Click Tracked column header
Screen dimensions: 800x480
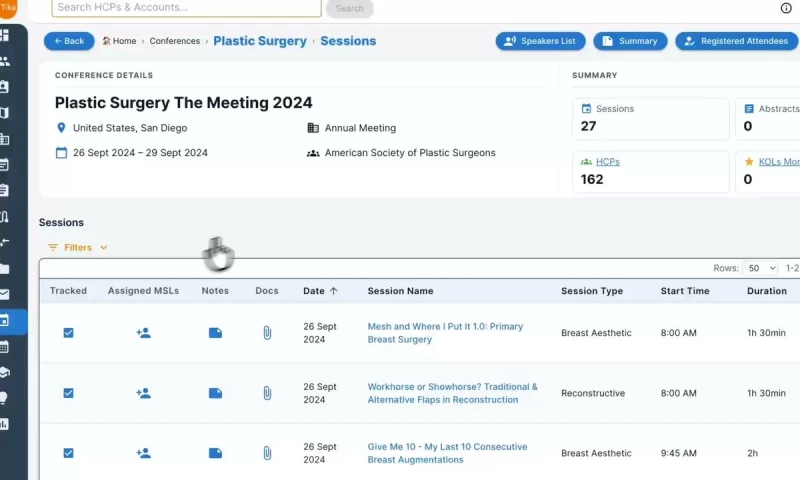[68, 291]
